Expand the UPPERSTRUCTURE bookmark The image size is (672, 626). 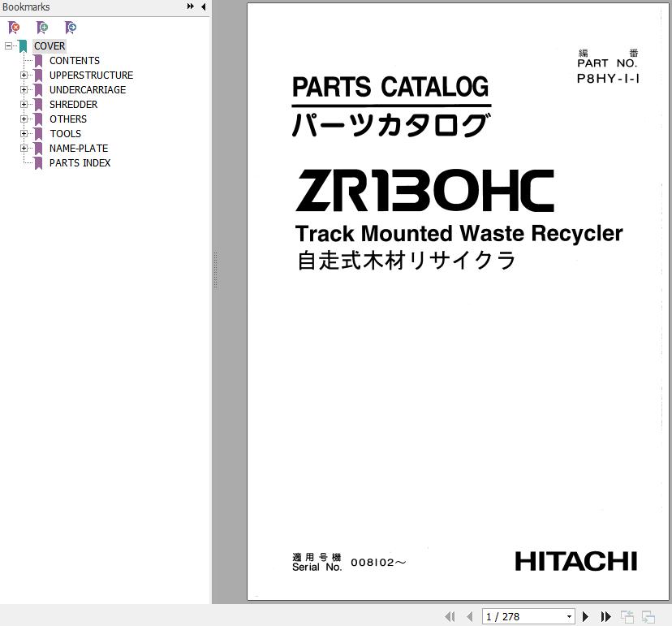(x=24, y=75)
